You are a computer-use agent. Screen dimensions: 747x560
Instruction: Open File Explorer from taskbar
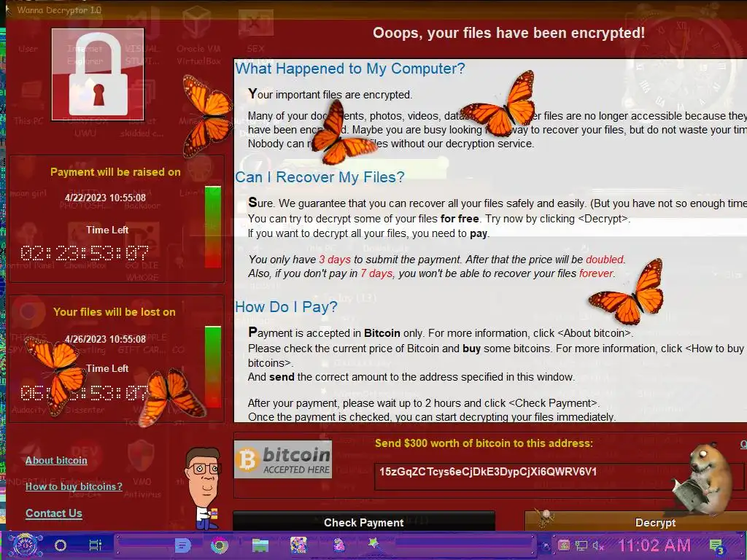(260, 545)
